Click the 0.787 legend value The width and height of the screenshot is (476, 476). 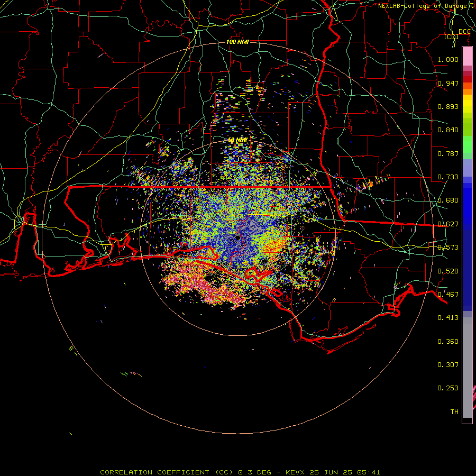[x=448, y=153]
